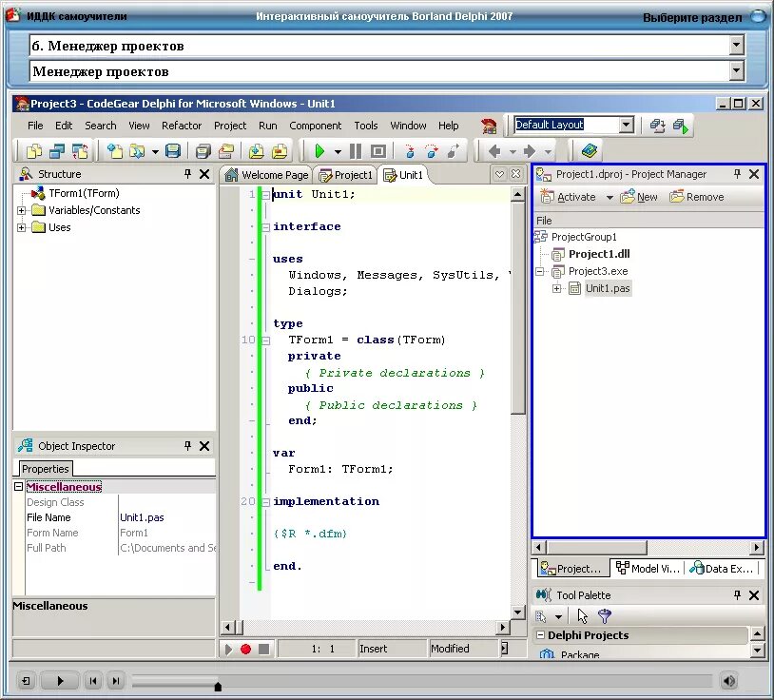Click the Step Over debug icon
Image resolution: width=774 pixels, height=700 pixels.
(x=432, y=151)
